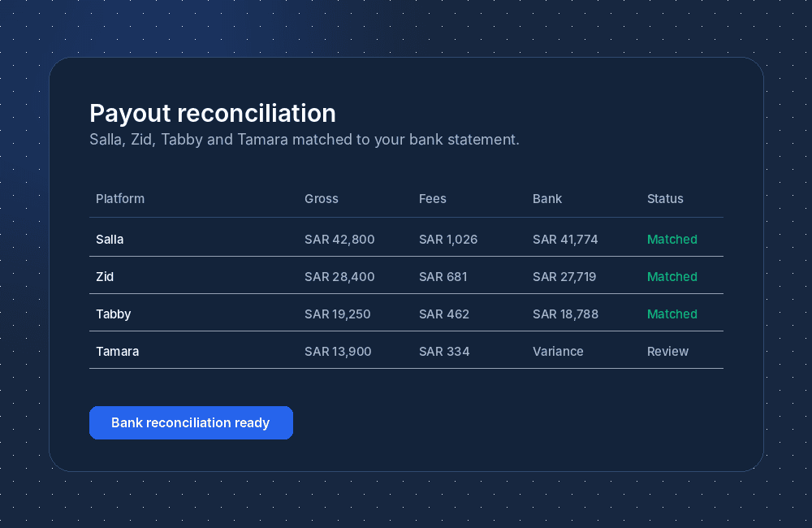
Task: Click Matched status in Salla row
Action: click(x=672, y=240)
